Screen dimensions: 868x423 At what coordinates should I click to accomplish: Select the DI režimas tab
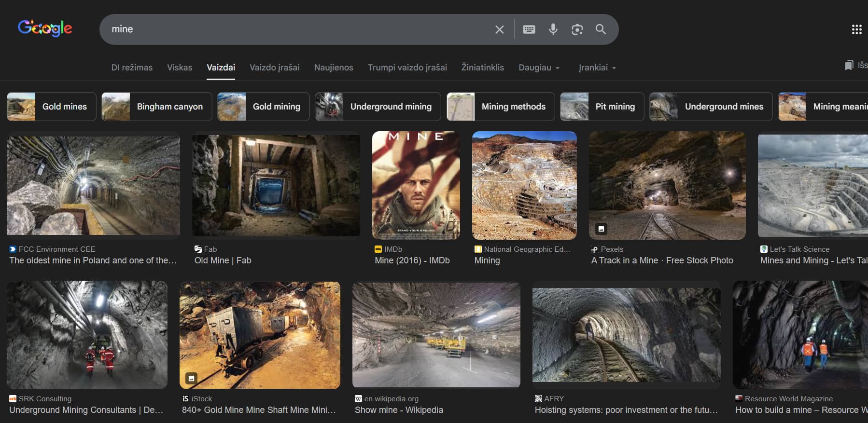(x=132, y=68)
